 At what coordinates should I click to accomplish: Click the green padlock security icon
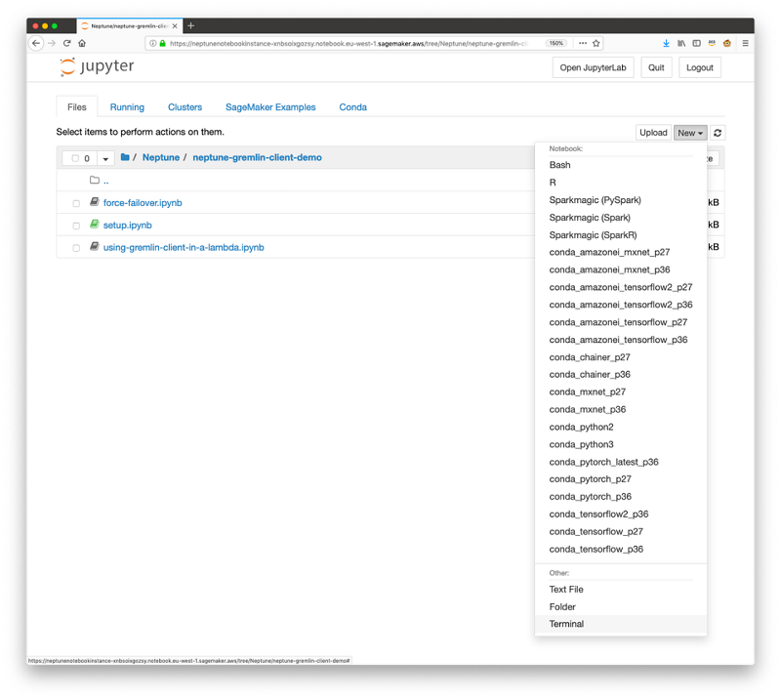[x=162, y=43]
